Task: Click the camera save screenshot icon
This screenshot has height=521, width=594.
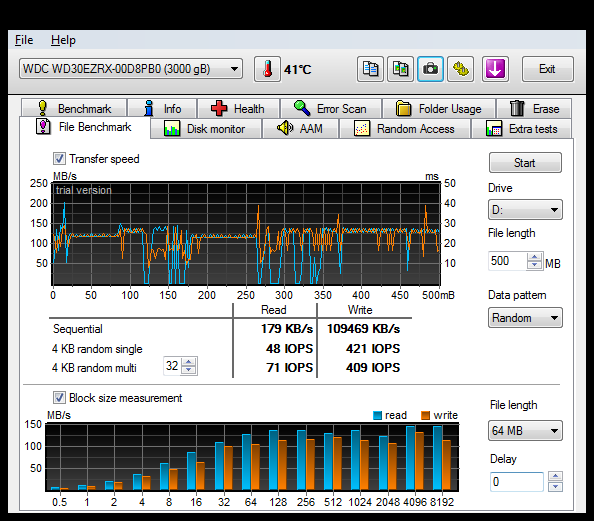Action: coord(430,69)
